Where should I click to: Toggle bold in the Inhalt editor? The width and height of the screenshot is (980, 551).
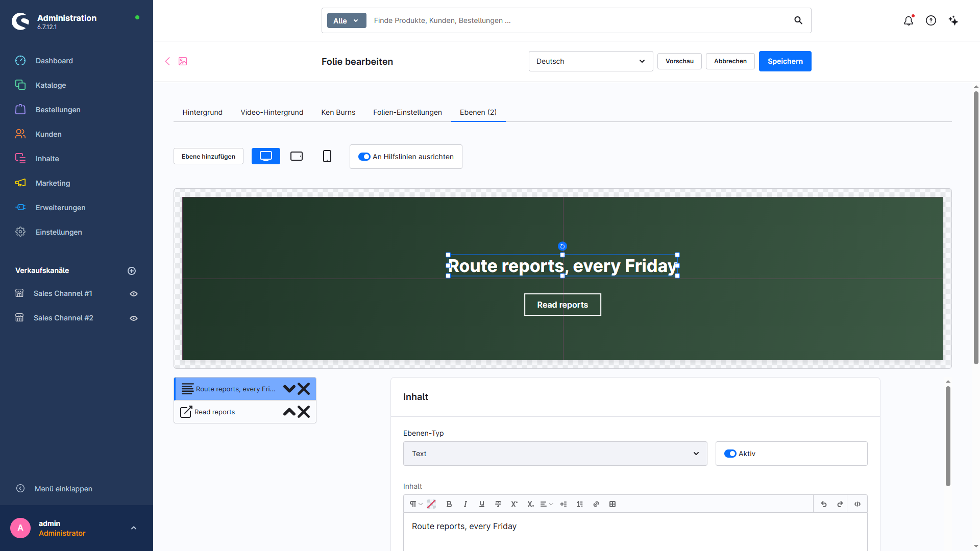[x=449, y=504]
